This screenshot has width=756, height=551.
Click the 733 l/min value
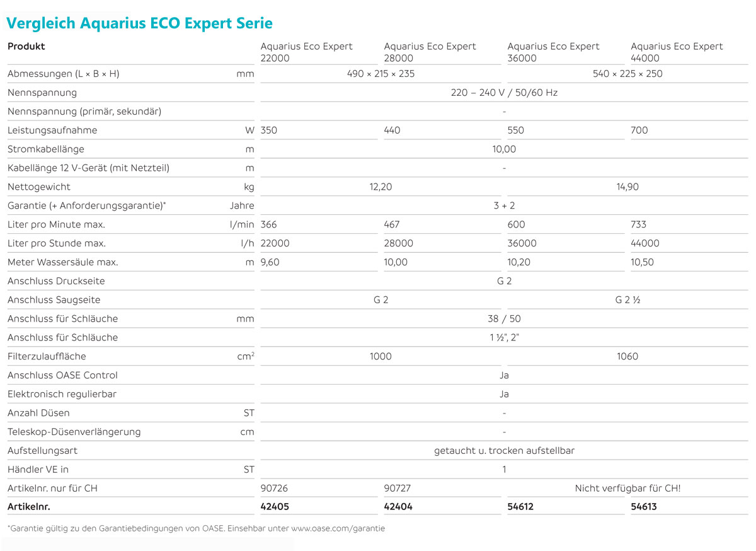click(x=638, y=224)
